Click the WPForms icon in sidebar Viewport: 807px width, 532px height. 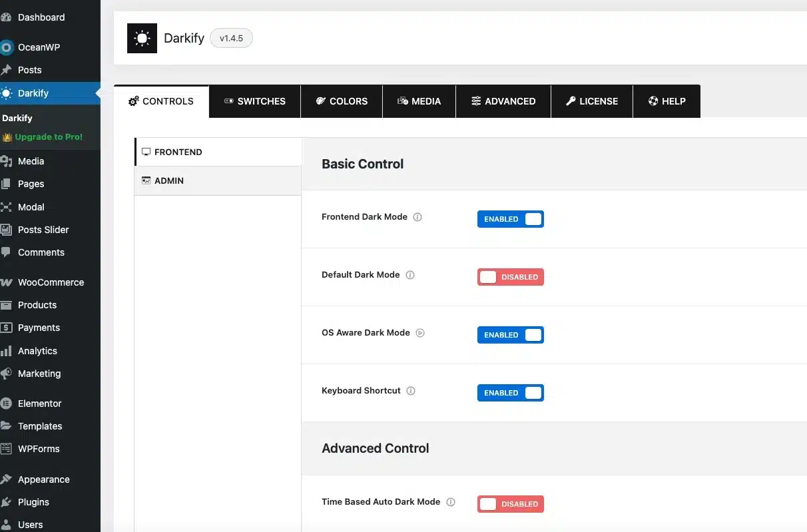coord(6,449)
